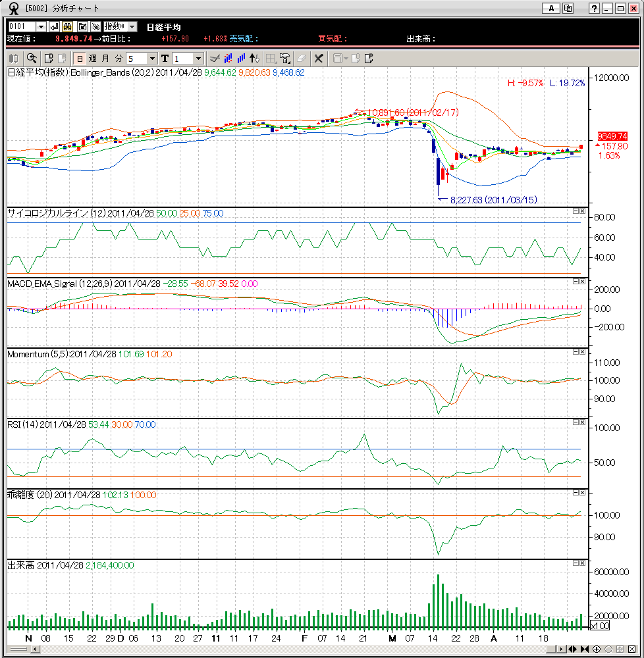
Task: Click the zoom-in plus circle at bottom right
Action: click(x=597, y=649)
